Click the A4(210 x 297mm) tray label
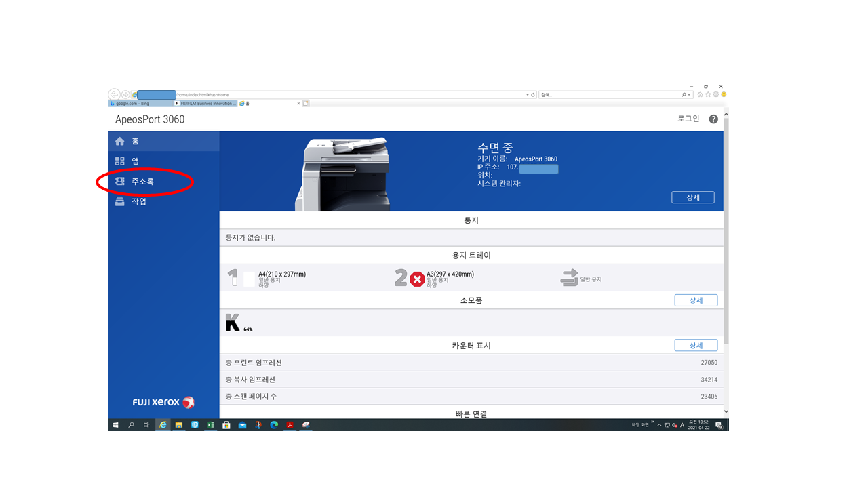Image resolution: width=868 pixels, height=488 pixels. tap(281, 274)
